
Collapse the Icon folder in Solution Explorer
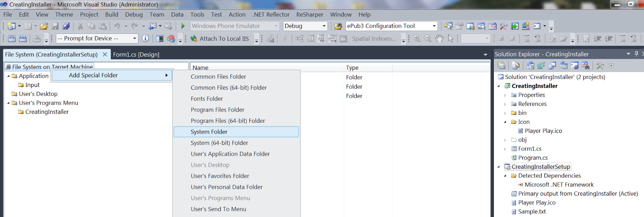[x=505, y=122]
